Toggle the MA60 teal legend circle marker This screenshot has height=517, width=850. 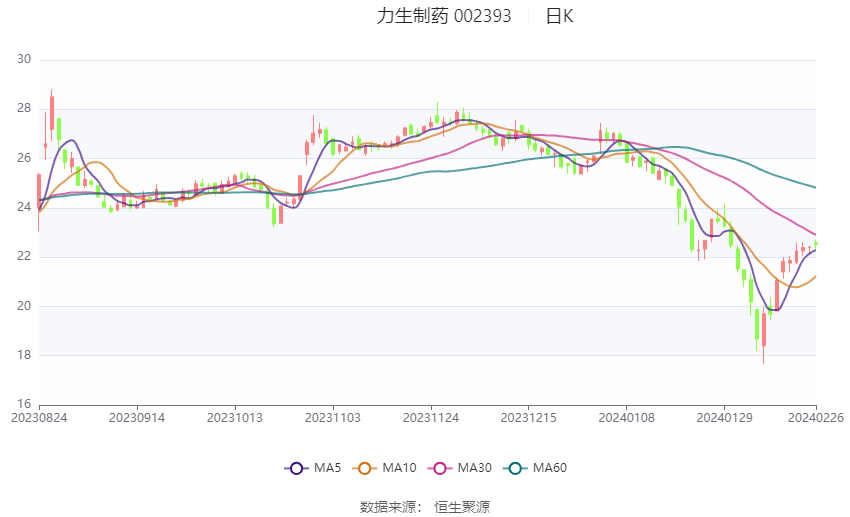[x=516, y=468]
